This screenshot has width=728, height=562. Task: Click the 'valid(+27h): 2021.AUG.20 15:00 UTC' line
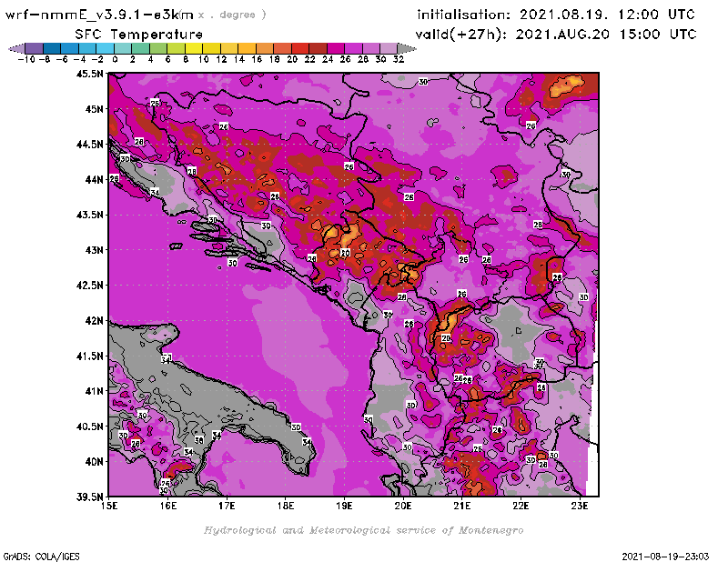pos(556,35)
